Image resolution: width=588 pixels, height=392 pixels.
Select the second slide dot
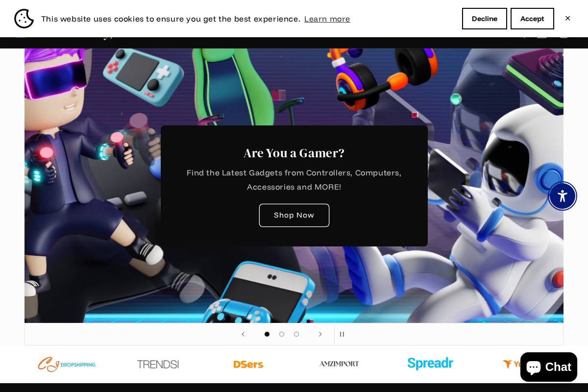pyautogui.click(x=282, y=334)
